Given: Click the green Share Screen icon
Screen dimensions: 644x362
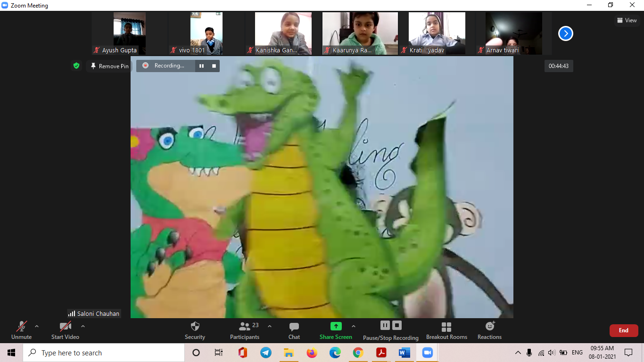Looking at the screenshot, I should click(x=336, y=326).
